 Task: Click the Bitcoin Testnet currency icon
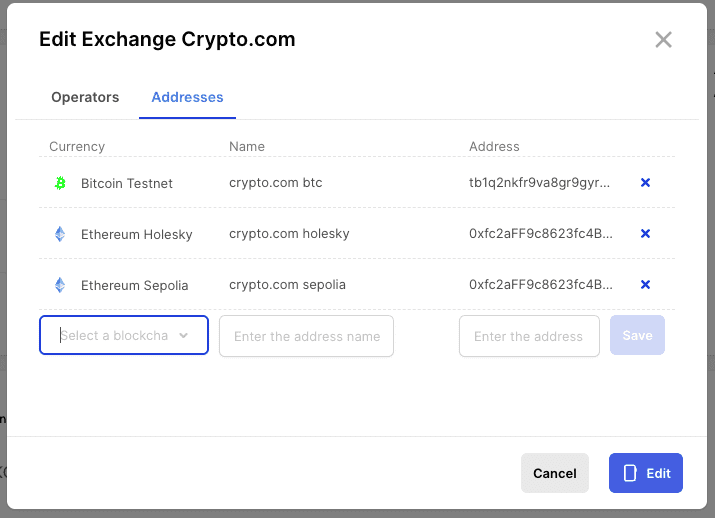(x=60, y=183)
